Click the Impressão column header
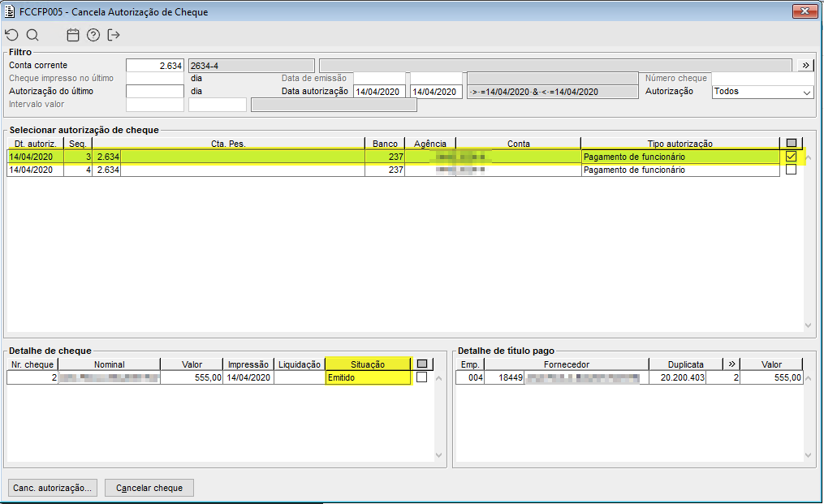 pyautogui.click(x=248, y=364)
